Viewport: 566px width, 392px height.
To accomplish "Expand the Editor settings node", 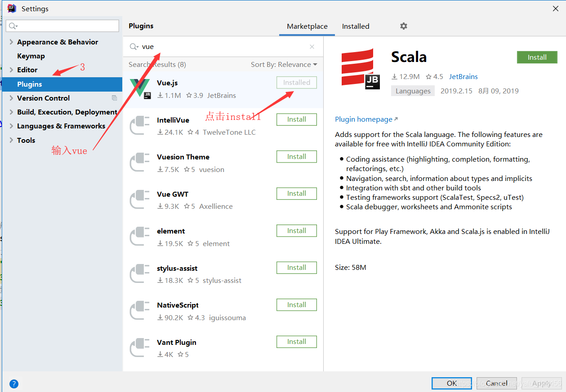I will tap(11, 70).
